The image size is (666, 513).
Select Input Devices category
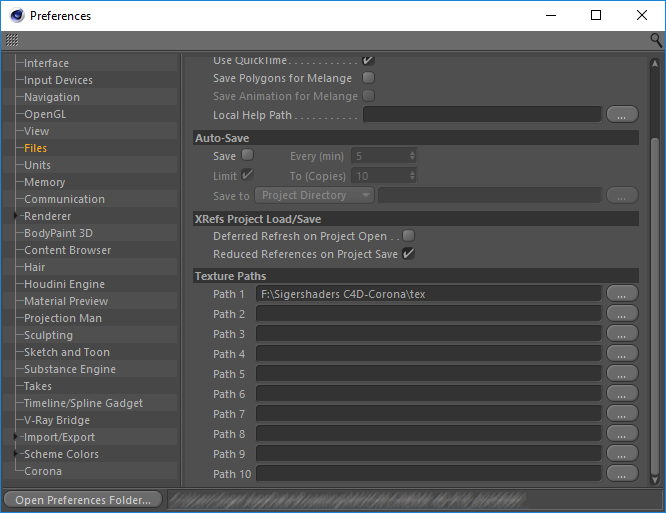pyautogui.click(x=58, y=80)
